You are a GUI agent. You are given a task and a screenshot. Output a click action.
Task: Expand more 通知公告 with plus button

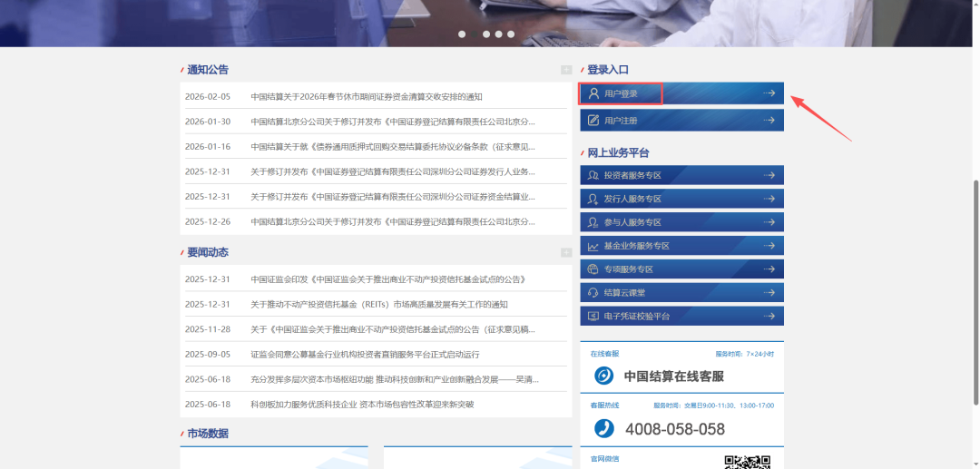(x=566, y=70)
